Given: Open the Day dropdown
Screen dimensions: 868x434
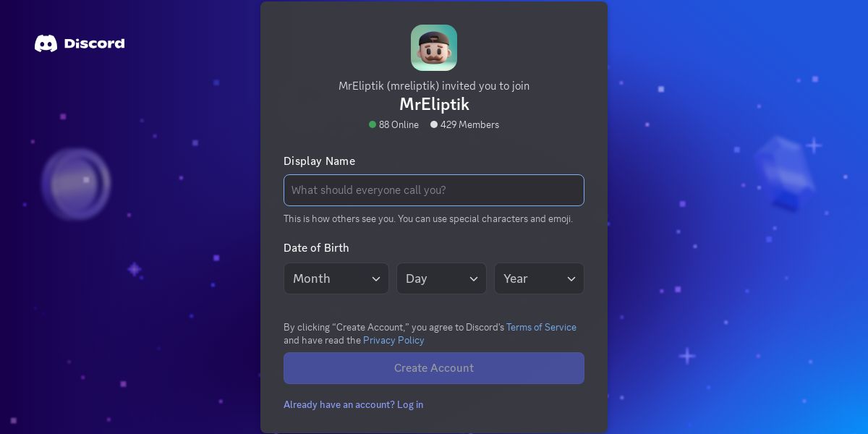Looking at the screenshot, I should click(441, 278).
